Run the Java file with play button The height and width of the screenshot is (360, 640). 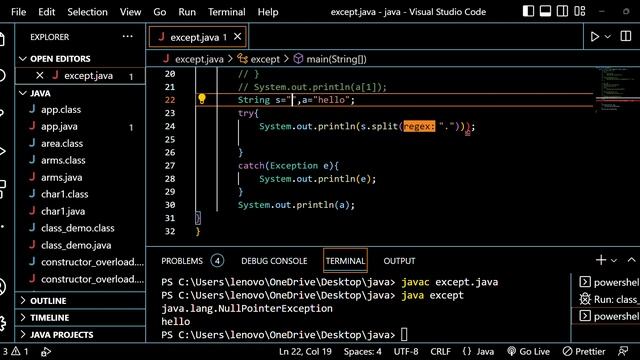tap(595, 37)
